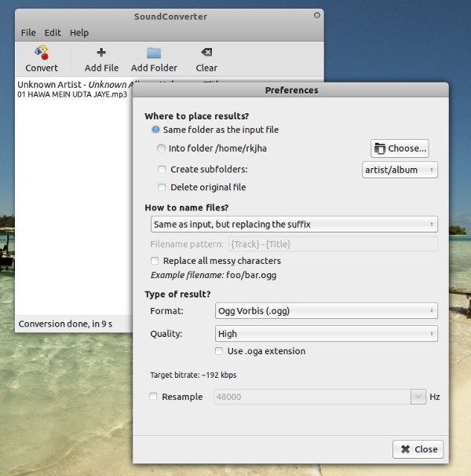
Task: Select 'Into folder /home/rkjha' option
Action: point(161,148)
